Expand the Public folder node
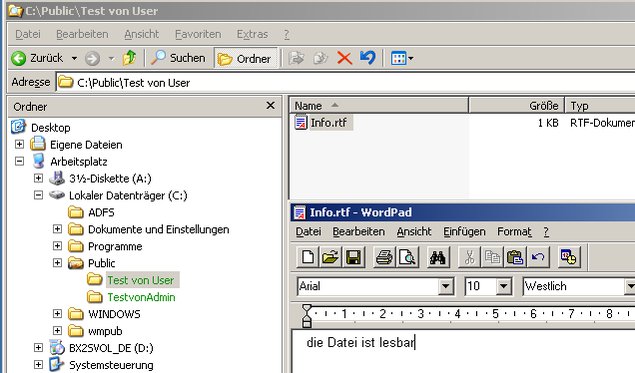This screenshot has height=373, width=635. [x=57, y=263]
